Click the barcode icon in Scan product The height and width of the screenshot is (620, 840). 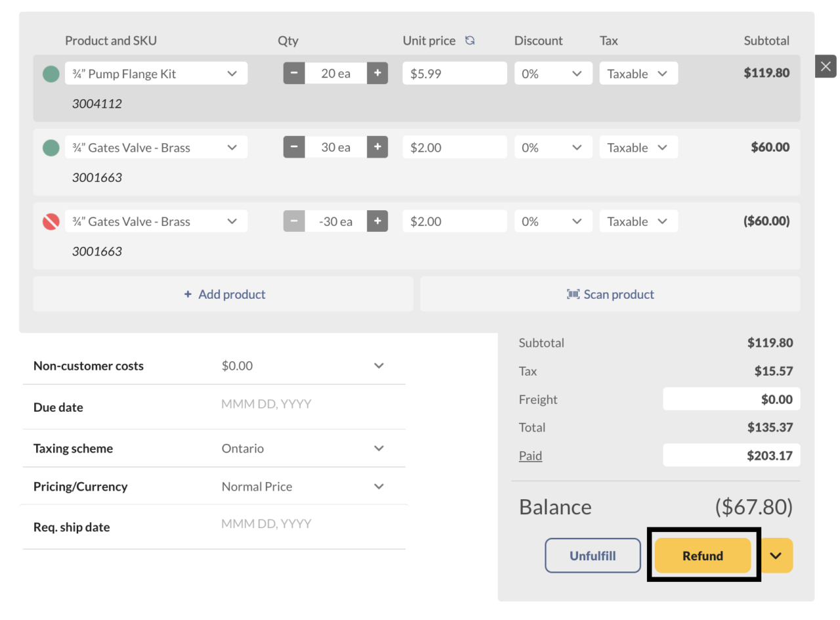click(x=574, y=294)
